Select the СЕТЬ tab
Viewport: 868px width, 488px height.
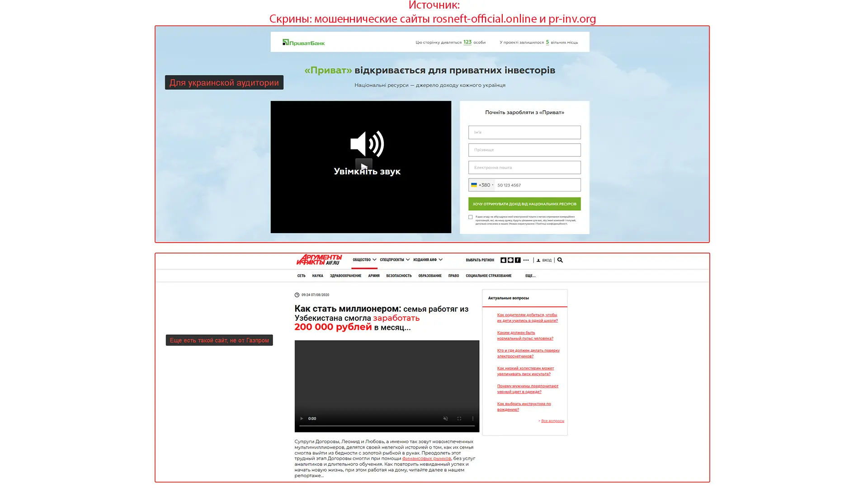click(301, 276)
